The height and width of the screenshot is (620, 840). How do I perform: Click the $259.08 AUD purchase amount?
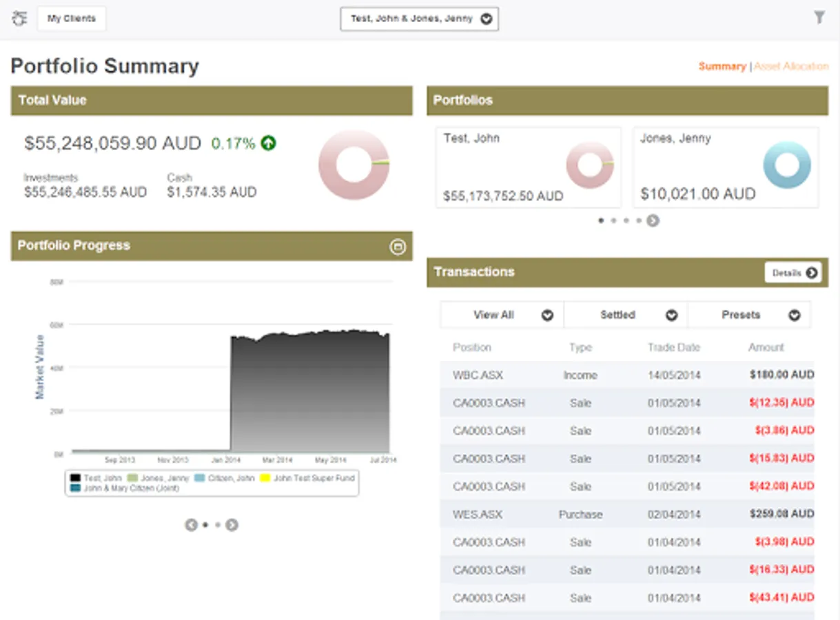pyautogui.click(x=782, y=515)
